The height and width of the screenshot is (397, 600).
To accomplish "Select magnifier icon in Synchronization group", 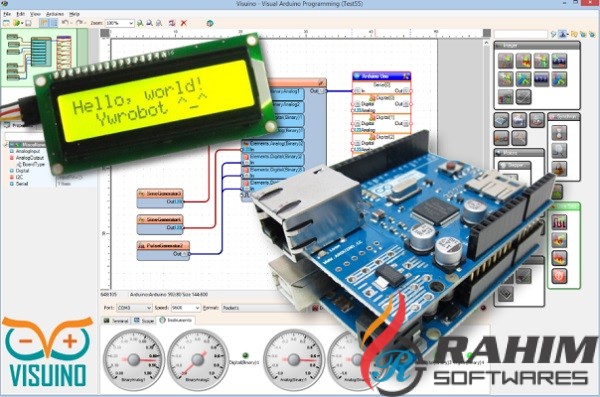I will click(x=559, y=151).
